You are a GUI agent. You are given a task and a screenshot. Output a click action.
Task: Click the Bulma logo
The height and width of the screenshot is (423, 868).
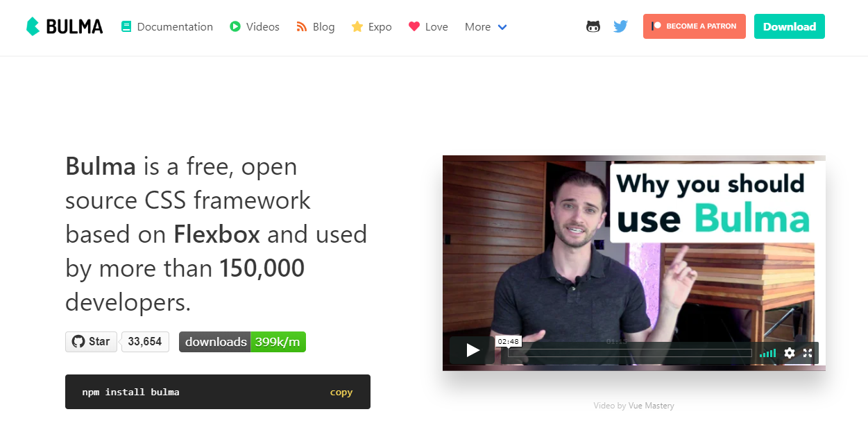click(x=64, y=26)
